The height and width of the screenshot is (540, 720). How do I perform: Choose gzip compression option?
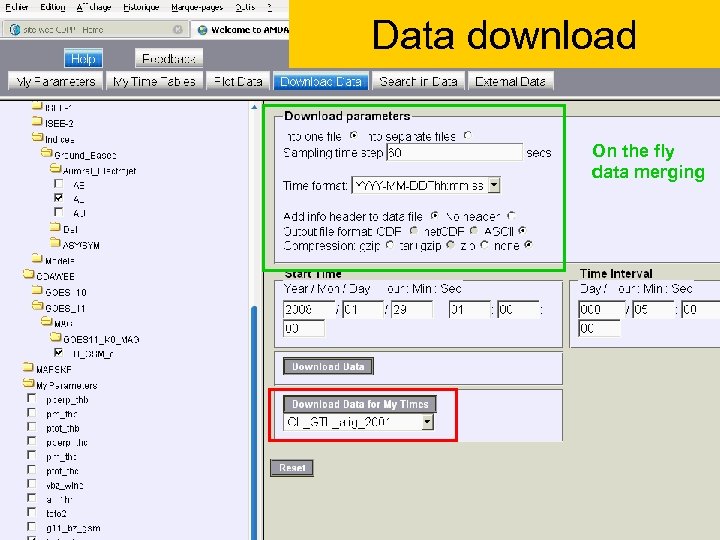click(389, 245)
